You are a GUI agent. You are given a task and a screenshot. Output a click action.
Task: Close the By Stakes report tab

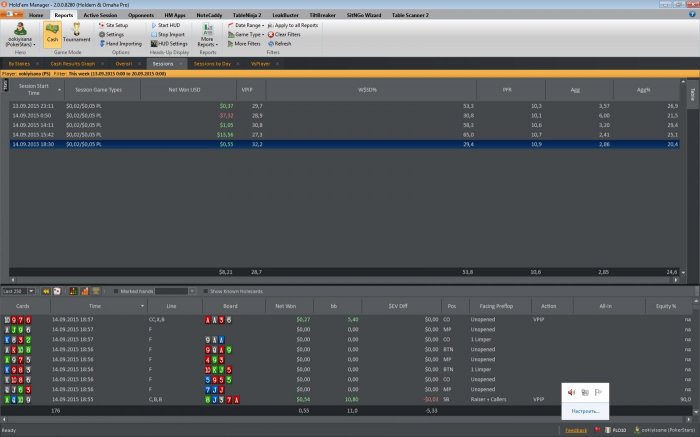[38, 64]
